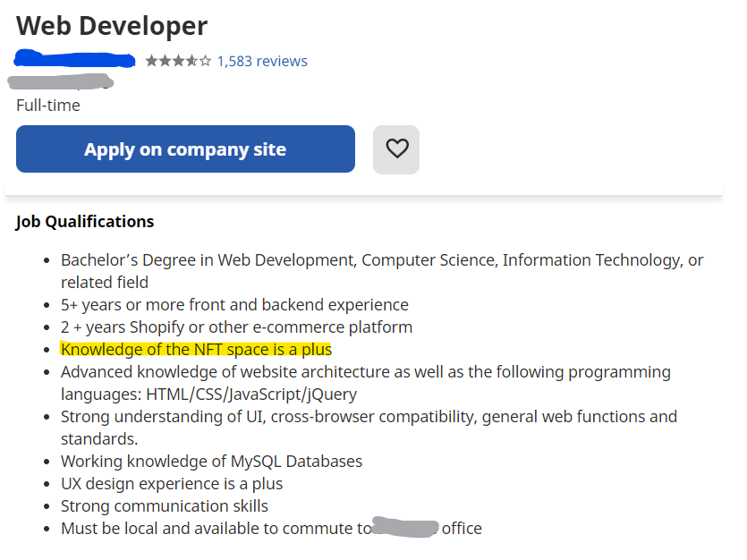Click 5+ years front and backend experience

(x=235, y=305)
